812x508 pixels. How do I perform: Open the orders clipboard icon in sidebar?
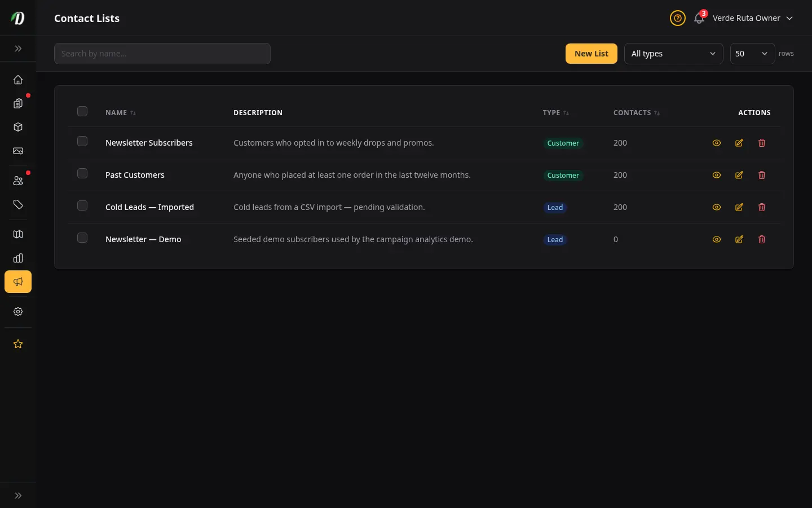(18, 103)
